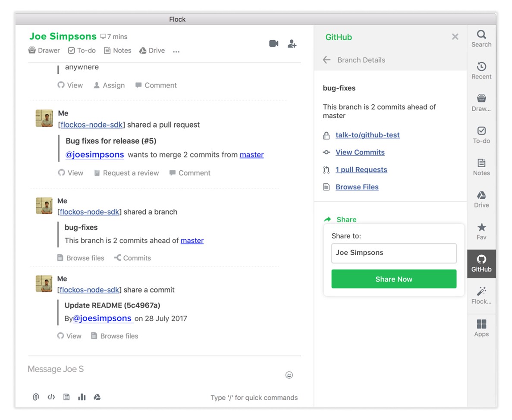
Task: Select the GitHub sidebar app
Action: [x=481, y=263]
